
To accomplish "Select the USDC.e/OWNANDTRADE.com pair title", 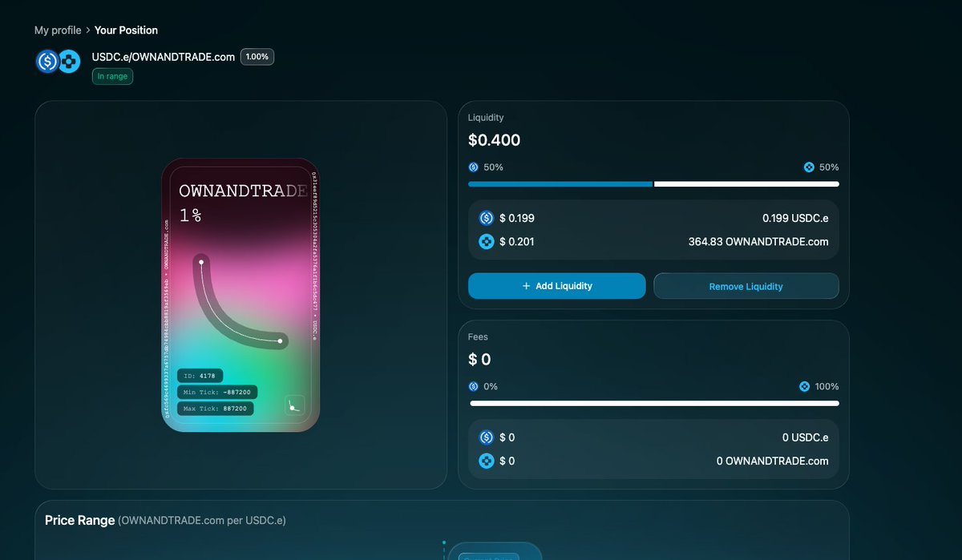I will [164, 57].
